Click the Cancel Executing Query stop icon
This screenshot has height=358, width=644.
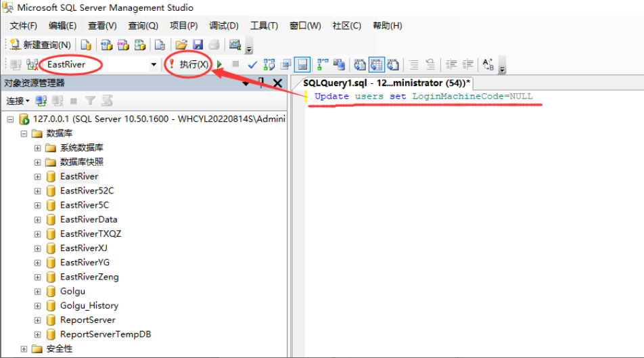tap(235, 64)
